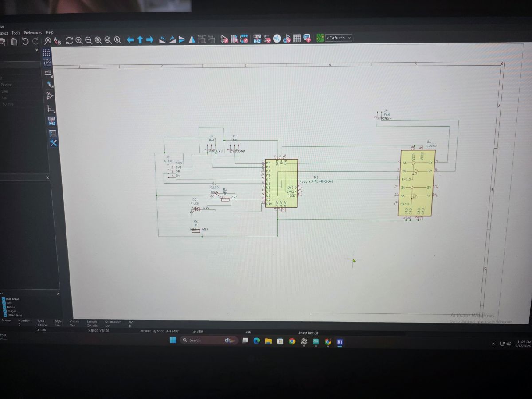The width and height of the screenshot is (532, 399).
Task: Open Find and Replace tool
Action: point(58,41)
